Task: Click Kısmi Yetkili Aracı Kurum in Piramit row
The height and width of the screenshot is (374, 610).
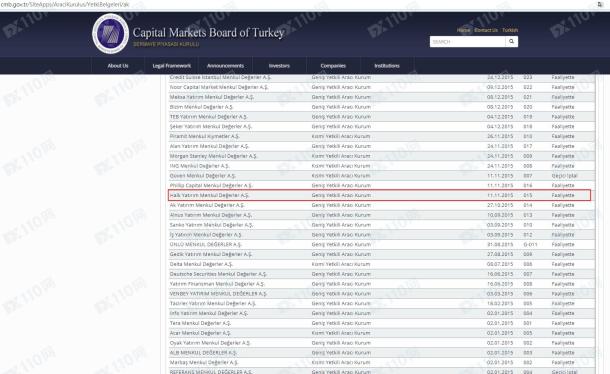Action: pyautogui.click(x=341, y=137)
